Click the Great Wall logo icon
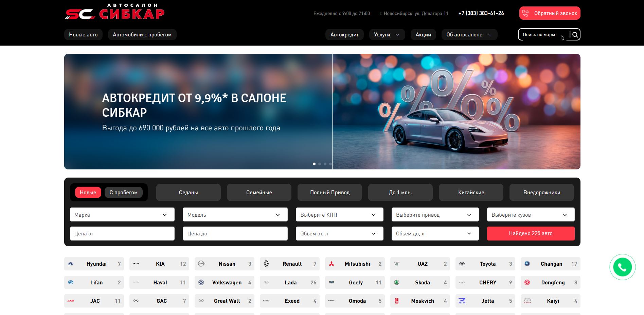Screen dimensions: 644x315 tap(201, 301)
